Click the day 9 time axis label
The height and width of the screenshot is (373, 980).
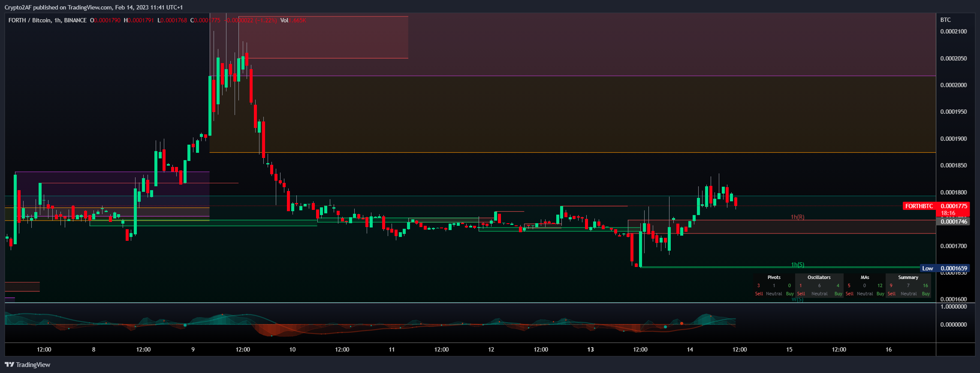point(193,349)
